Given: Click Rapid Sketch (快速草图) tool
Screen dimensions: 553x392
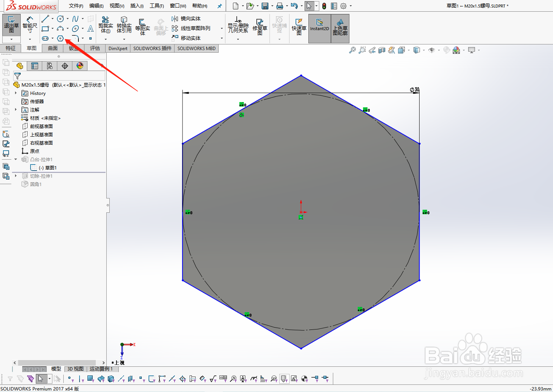Looking at the screenshot, I should click(x=299, y=26).
